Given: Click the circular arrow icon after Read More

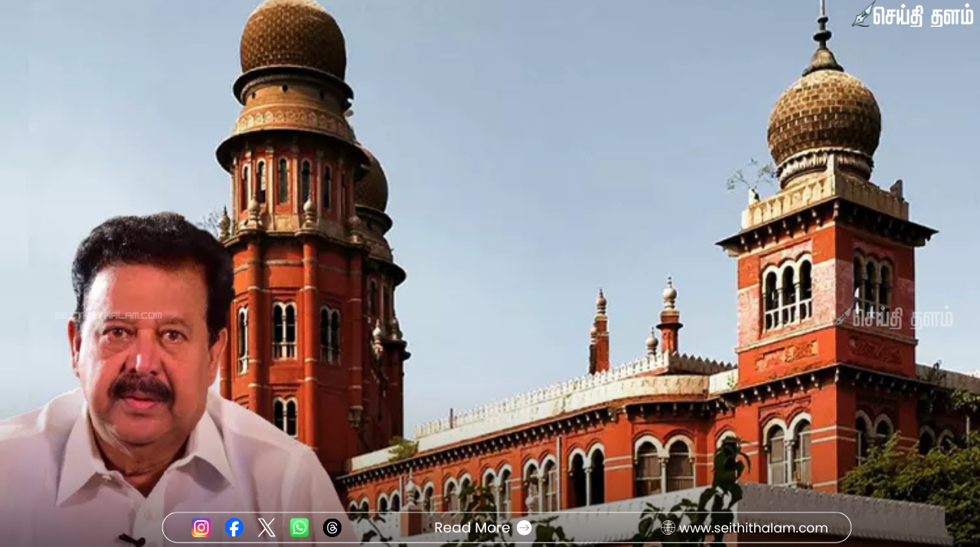Looking at the screenshot, I should pos(524,527).
